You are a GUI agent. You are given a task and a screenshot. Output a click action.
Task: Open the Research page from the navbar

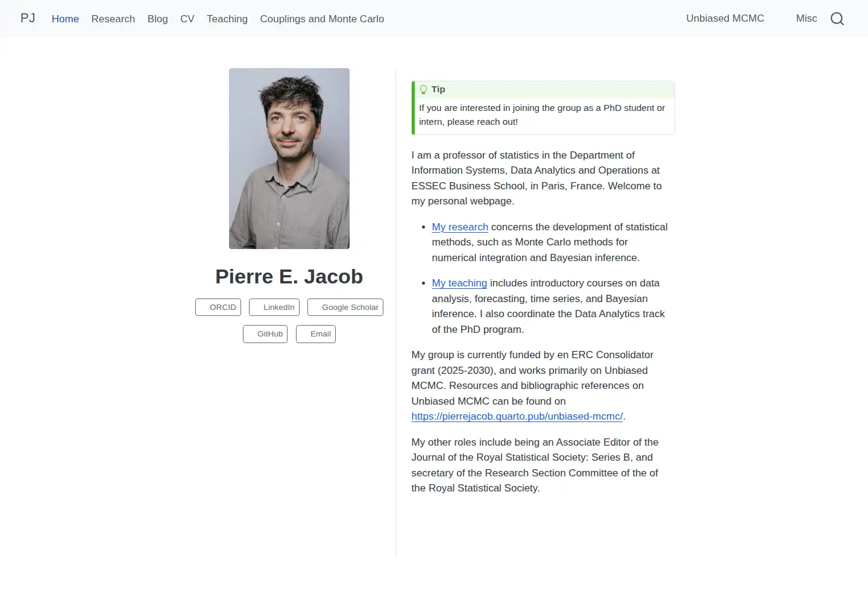(113, 19)
